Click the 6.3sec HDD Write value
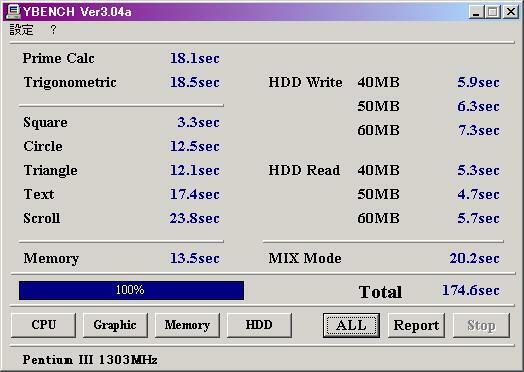The image size is (524, 372). point(479,106)
